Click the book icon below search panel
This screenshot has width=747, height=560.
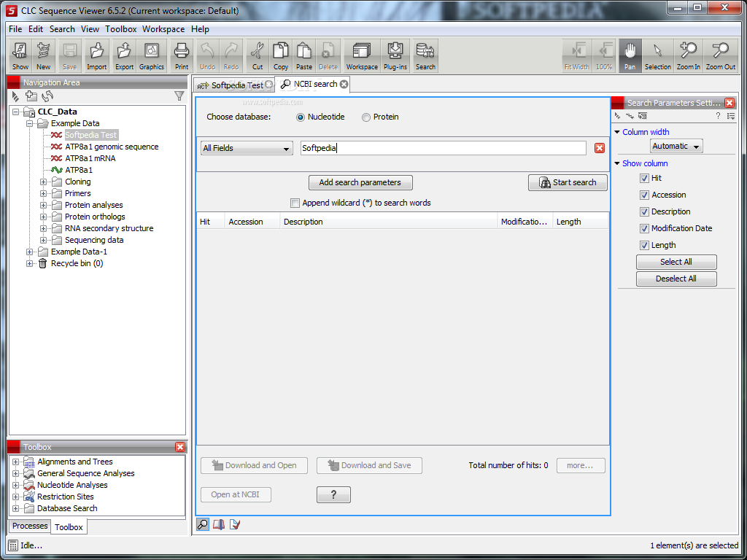click(x=219, y=525)
